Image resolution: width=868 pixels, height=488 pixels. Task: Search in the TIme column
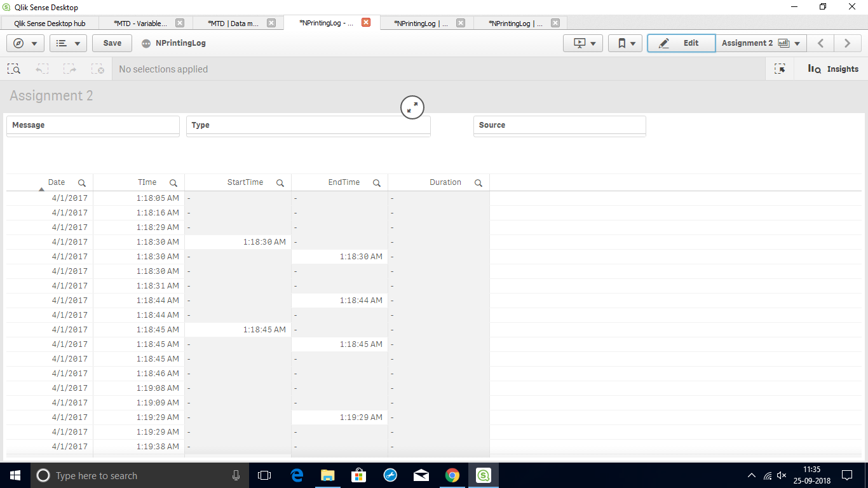(x=173, y=183)
